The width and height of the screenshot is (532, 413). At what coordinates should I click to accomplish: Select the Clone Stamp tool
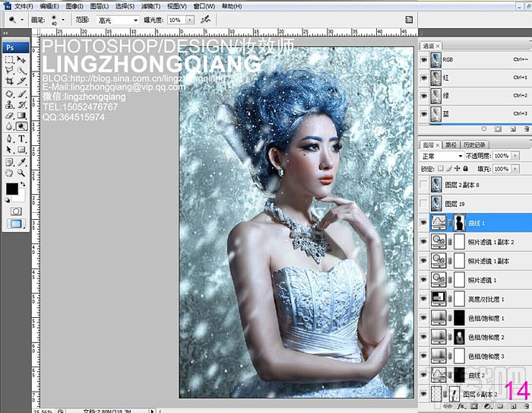[x=9, y=105]
